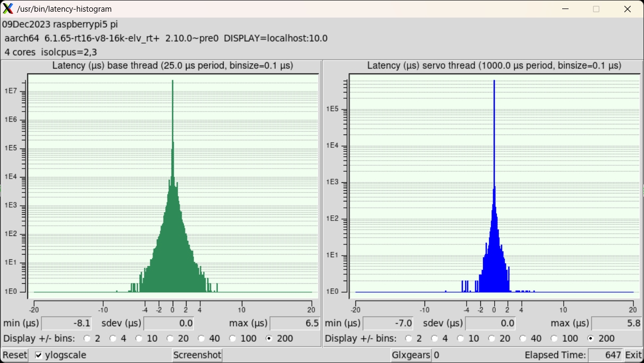This screenshot has height=363, width=644.
Task: Maximize the latency-histogram window
Action: (596, 9)
